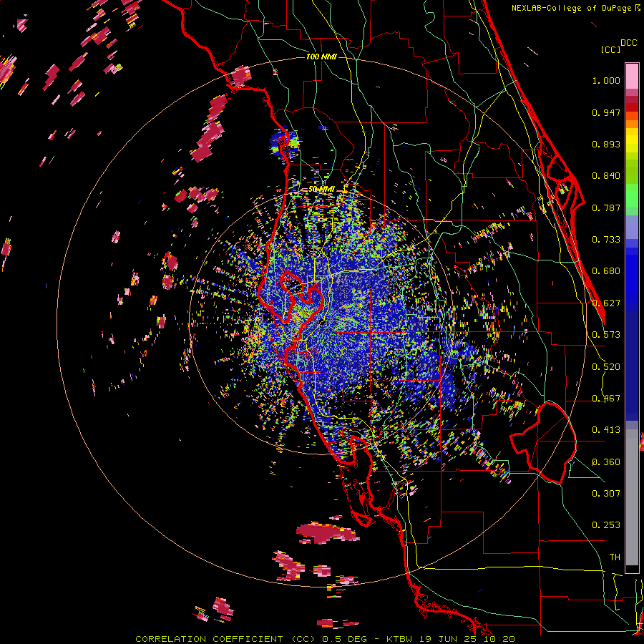Select the 0.467 scale value

click(x=606, y=399)
